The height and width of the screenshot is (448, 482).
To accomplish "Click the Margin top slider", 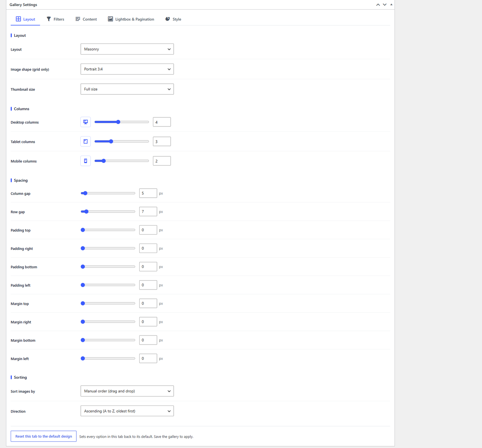I will tap(108, 304).
